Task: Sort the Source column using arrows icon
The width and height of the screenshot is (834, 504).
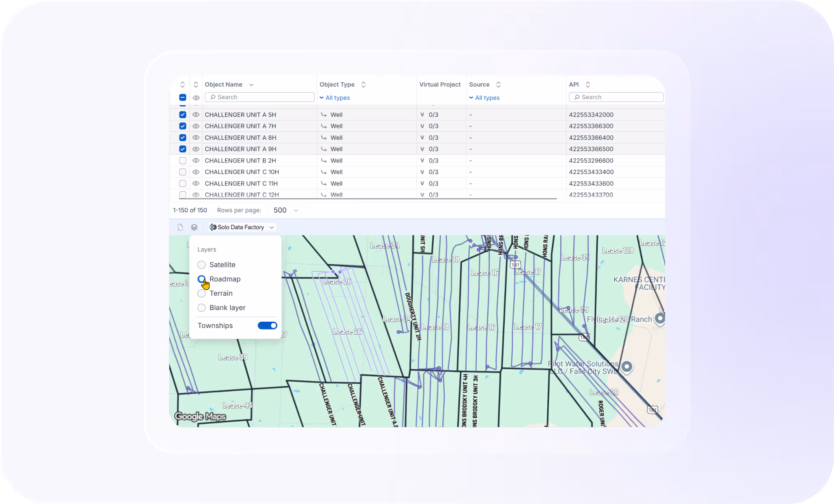Action: pyautogui.click(x=499, y=85)
